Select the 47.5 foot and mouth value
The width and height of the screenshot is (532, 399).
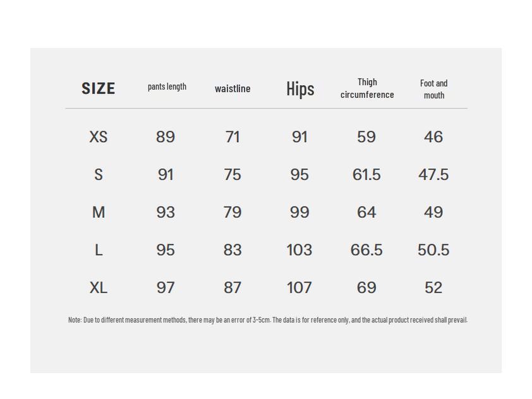click(433, 175)
